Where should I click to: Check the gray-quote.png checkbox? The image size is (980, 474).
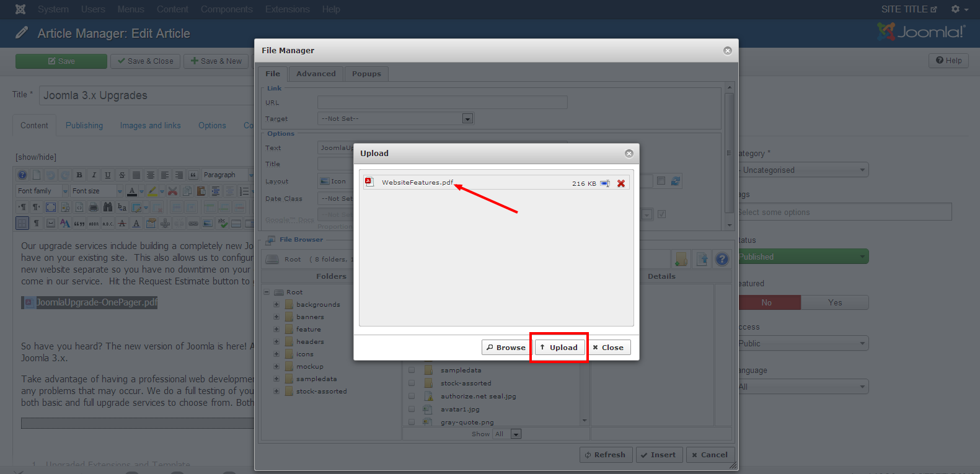click(412, 422)
